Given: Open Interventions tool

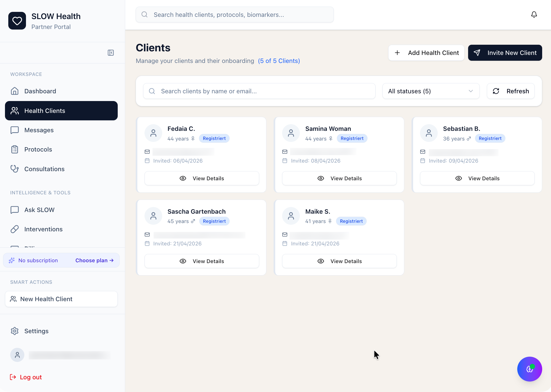Looking at the screenshot, I should 61,229.
